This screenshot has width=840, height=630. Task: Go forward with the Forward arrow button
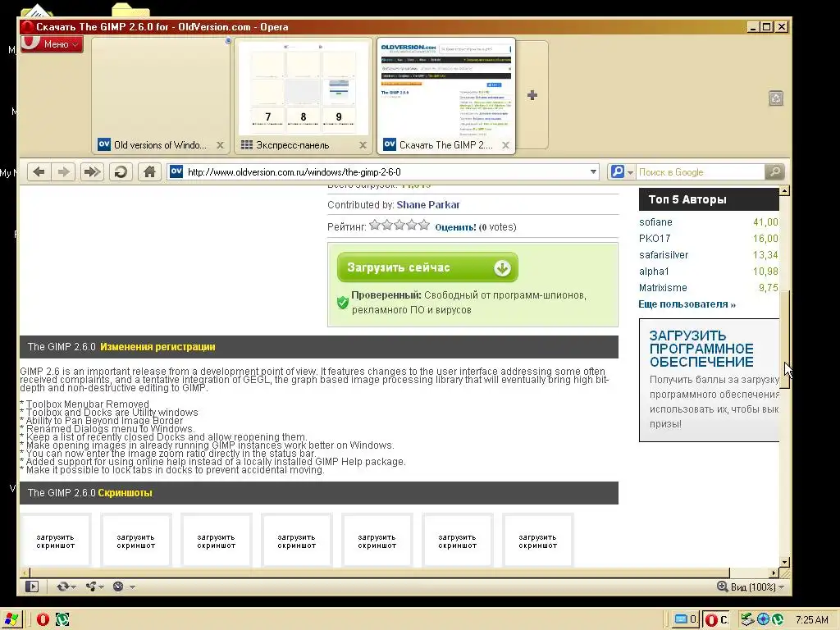coord(64,172)
